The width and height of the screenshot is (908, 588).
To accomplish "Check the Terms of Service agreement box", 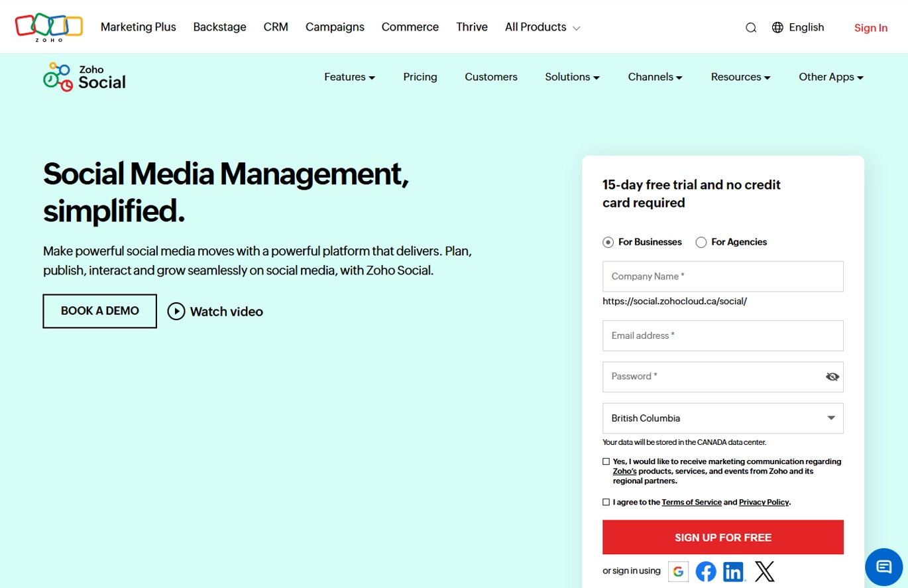I will click(606, 502).
